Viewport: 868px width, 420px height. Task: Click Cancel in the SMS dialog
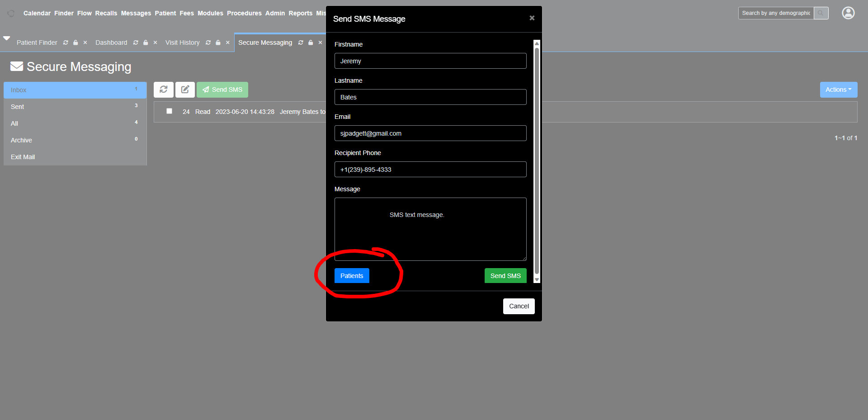519,306
